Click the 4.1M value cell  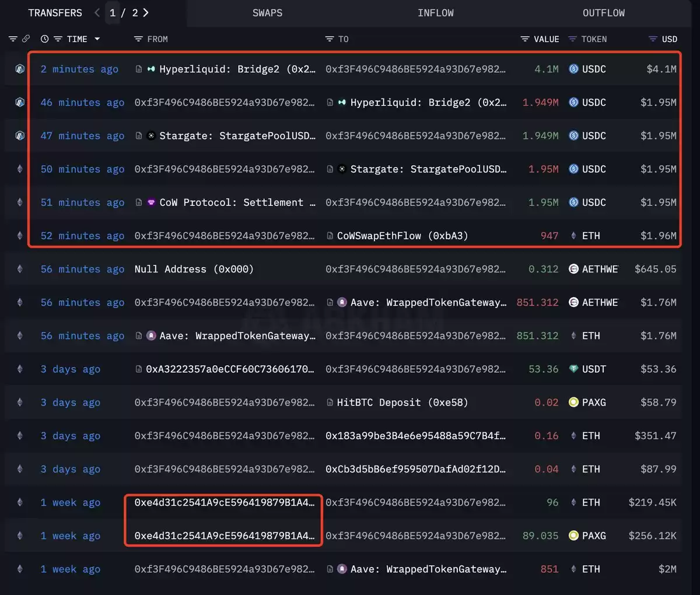(547, 69)
